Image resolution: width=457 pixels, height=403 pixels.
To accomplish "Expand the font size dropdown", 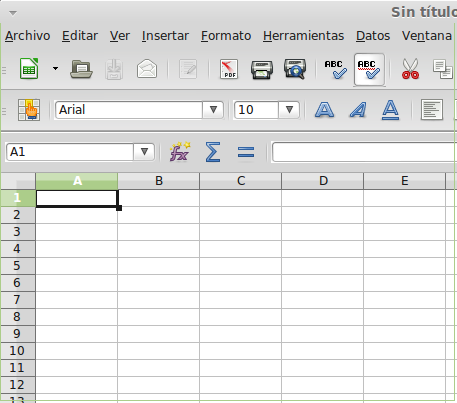I will [289, 110].
